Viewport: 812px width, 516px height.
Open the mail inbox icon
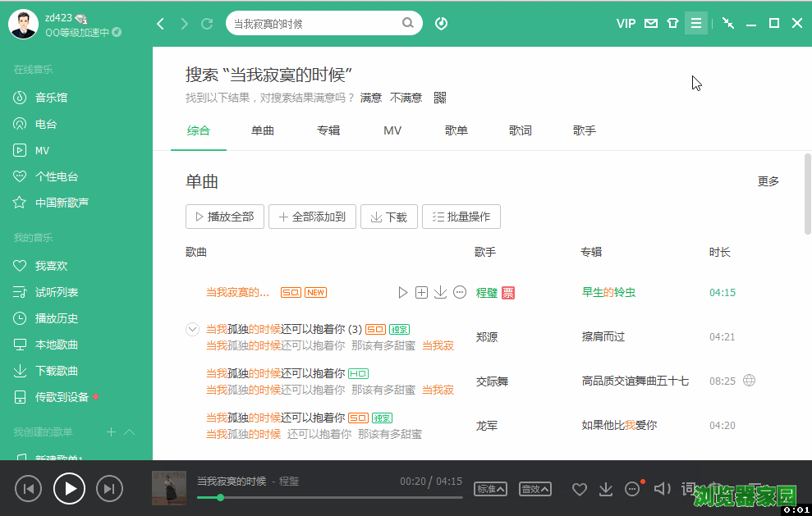click(x=651, y=24)
